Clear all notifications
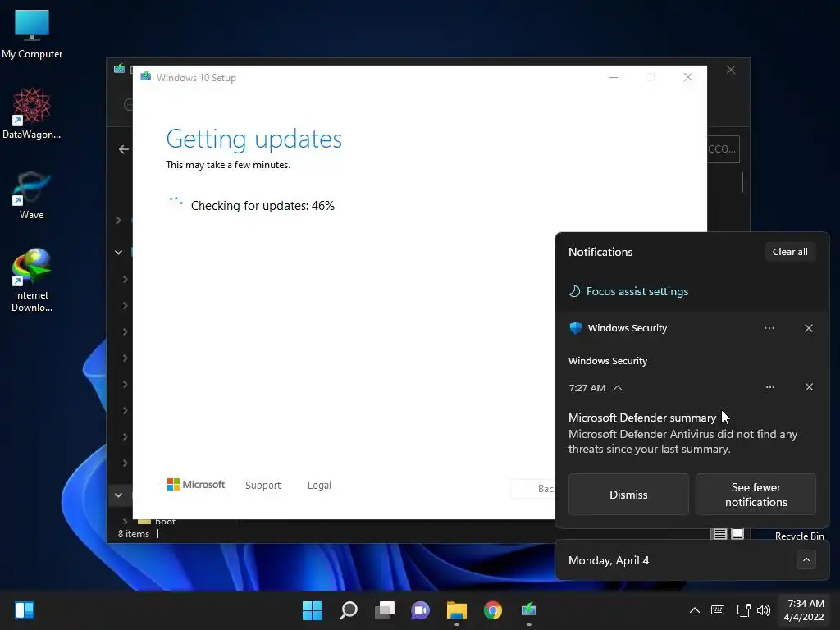Screen dimensions: 840x630 790,252
